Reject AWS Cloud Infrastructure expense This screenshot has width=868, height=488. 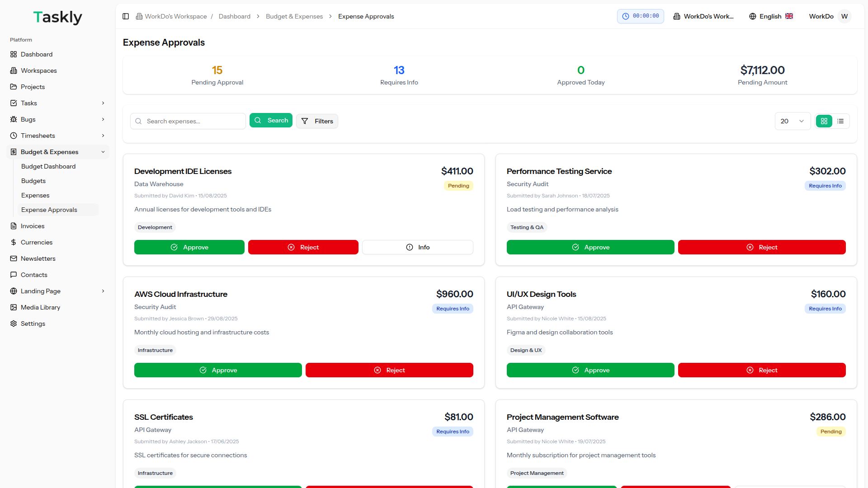[389, 370]
